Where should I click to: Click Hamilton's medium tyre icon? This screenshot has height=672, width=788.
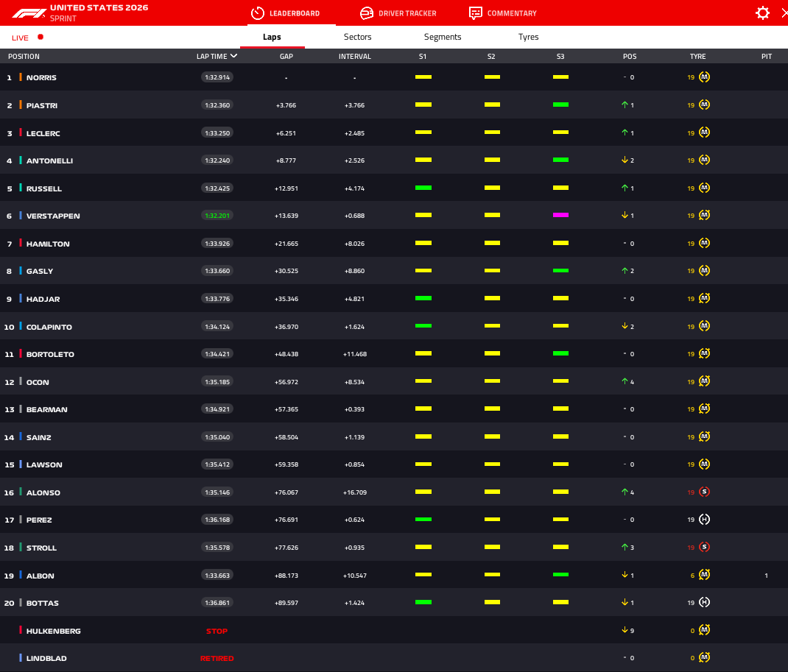click(704, 243)
